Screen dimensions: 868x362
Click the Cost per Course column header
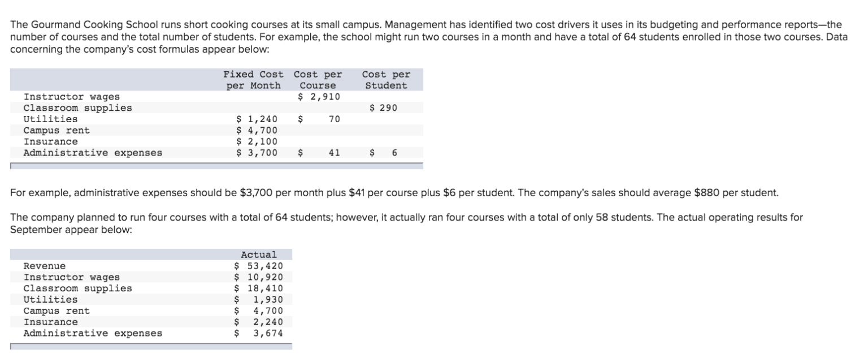tap(318, 80)
